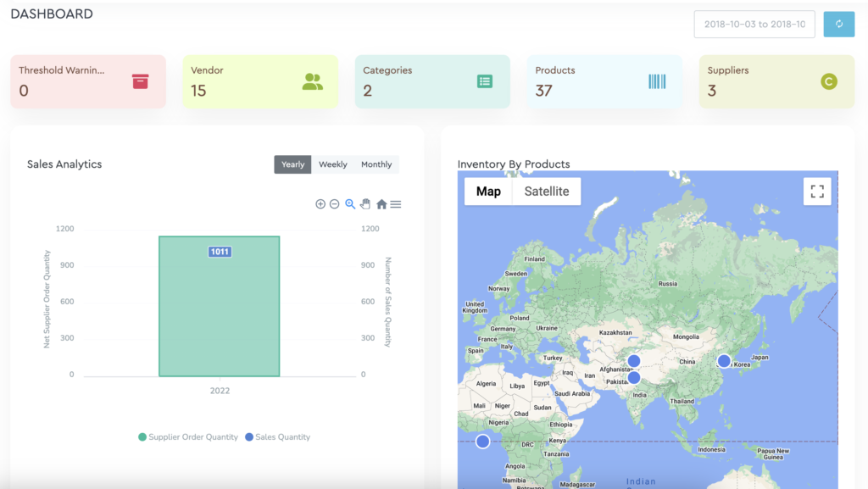Image resolution: width=868 pixels, height=489 pixels.
Task: Click the Suppliers circular C icon
Action: click(829, 81)
